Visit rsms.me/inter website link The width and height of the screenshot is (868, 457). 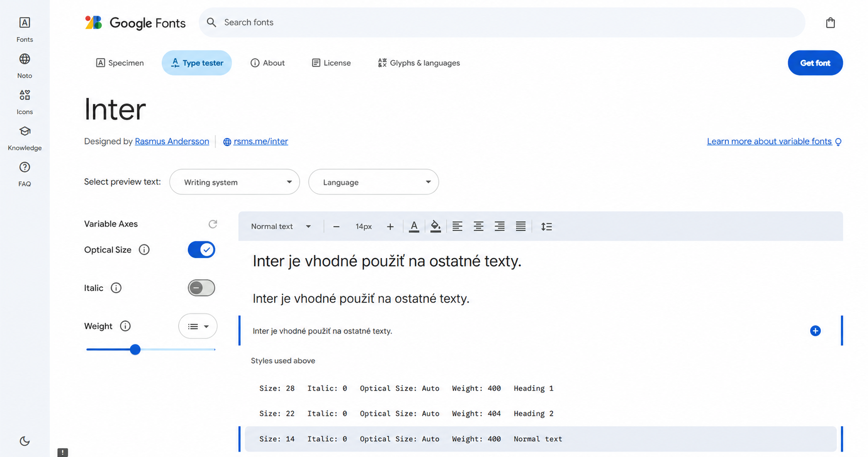click(261, 142)
